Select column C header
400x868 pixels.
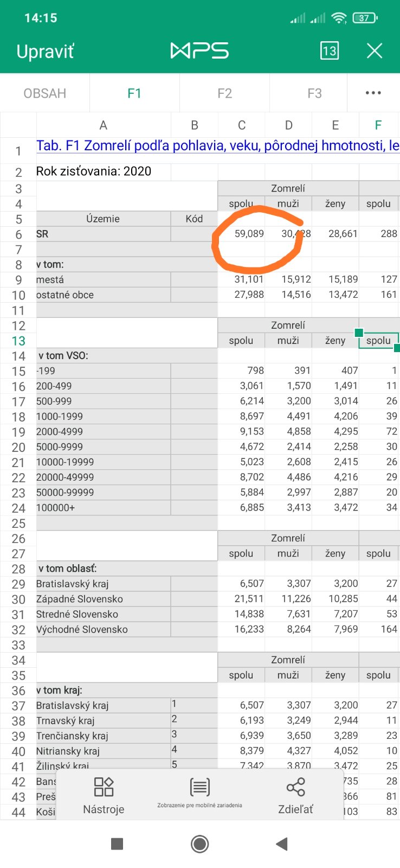242,125
